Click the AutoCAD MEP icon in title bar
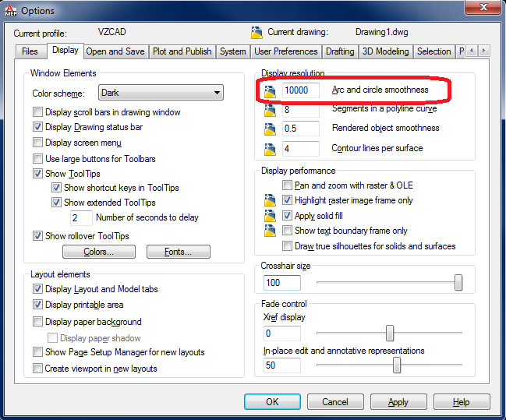 tap(11, 10)
